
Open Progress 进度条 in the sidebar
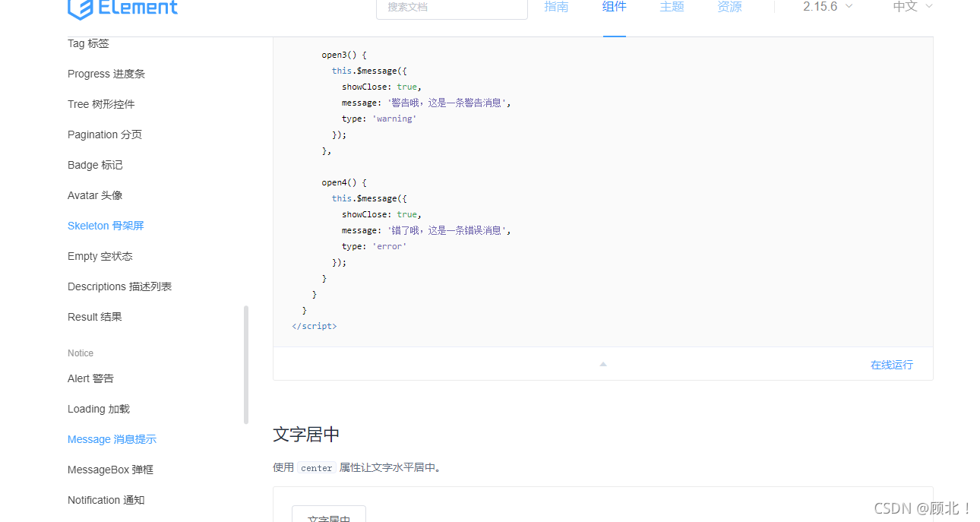(106, 74)
